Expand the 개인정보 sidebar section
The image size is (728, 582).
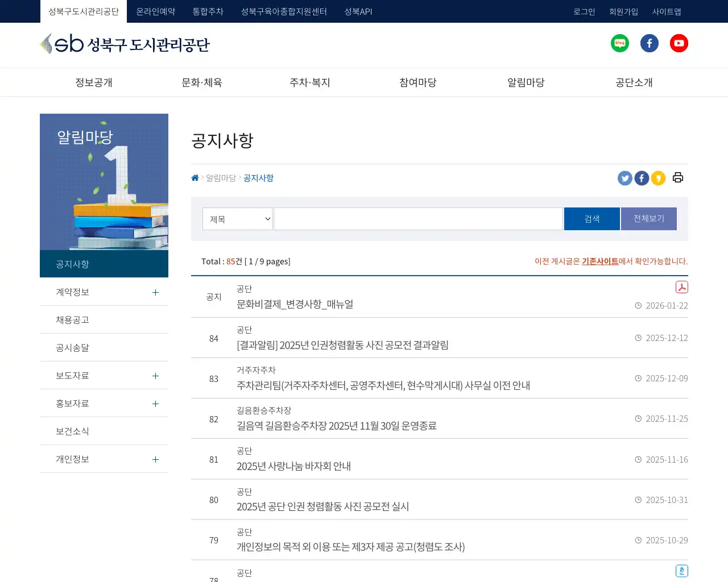coord(155,459)
